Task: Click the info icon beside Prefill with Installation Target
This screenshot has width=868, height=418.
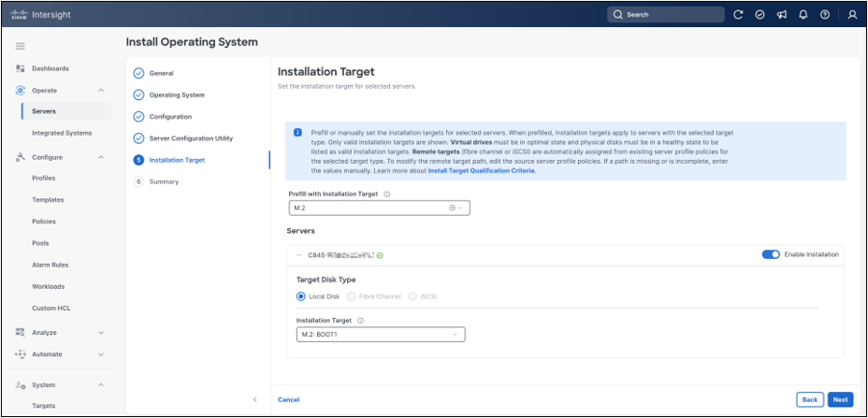Action: click(387, 195)
